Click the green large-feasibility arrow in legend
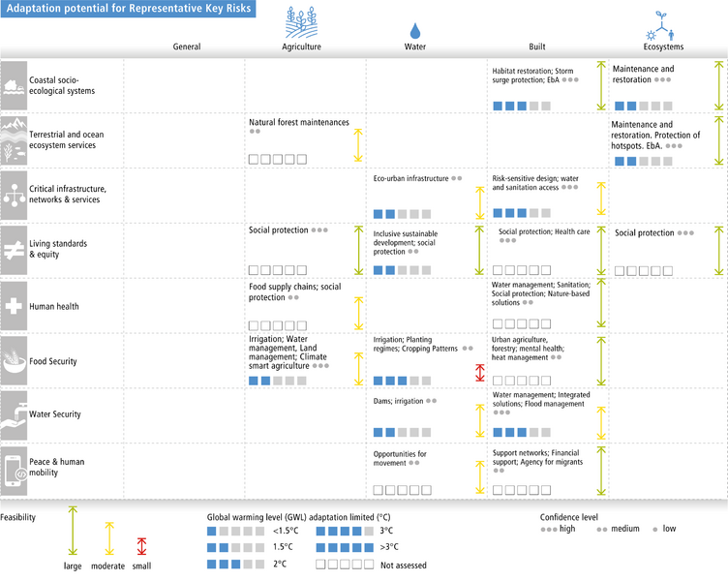 coord(73,531)
